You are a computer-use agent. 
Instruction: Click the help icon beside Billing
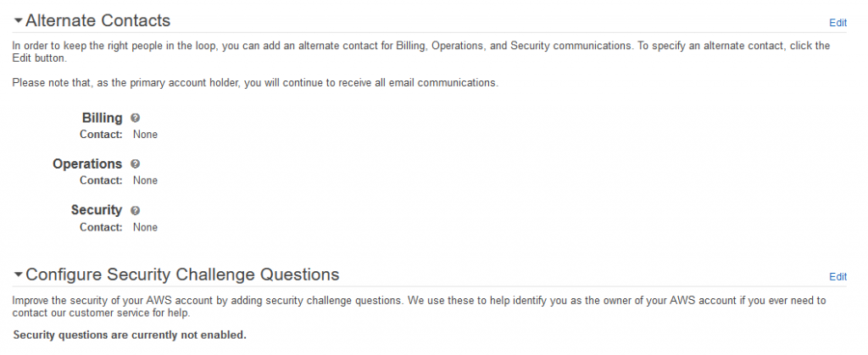point(136,118)
